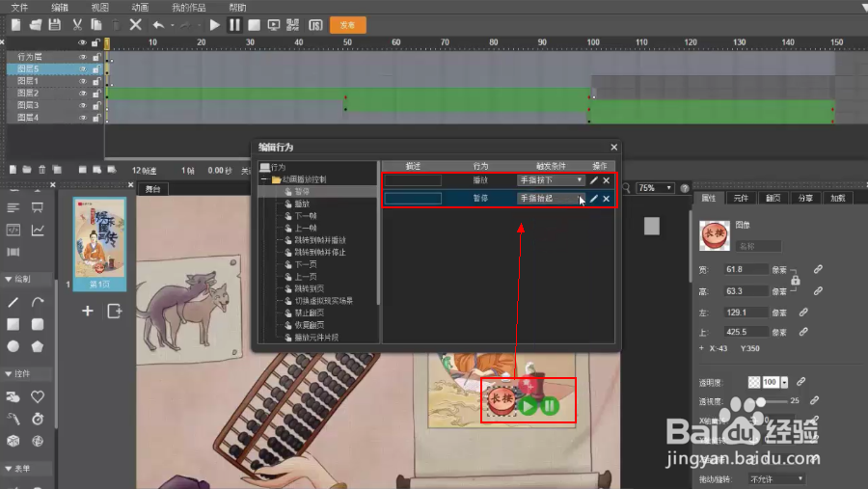Select 禁止翻页 in behavior tree

[310, 312]
